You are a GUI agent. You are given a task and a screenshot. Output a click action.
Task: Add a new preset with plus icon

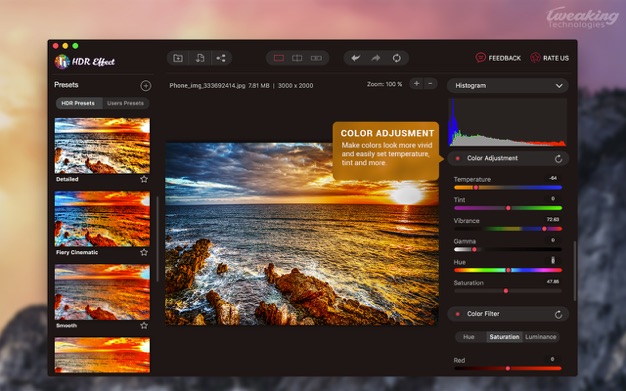tap(146, 85)
